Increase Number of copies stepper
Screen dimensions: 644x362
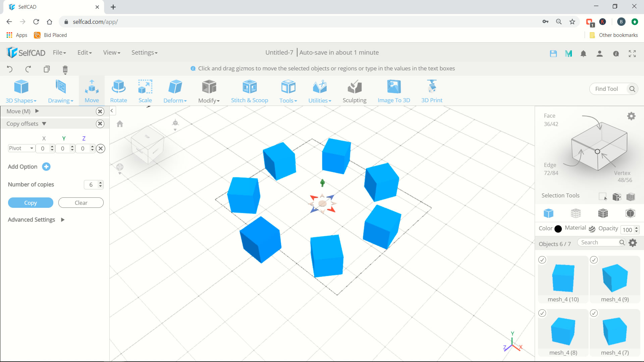(100, 183)
